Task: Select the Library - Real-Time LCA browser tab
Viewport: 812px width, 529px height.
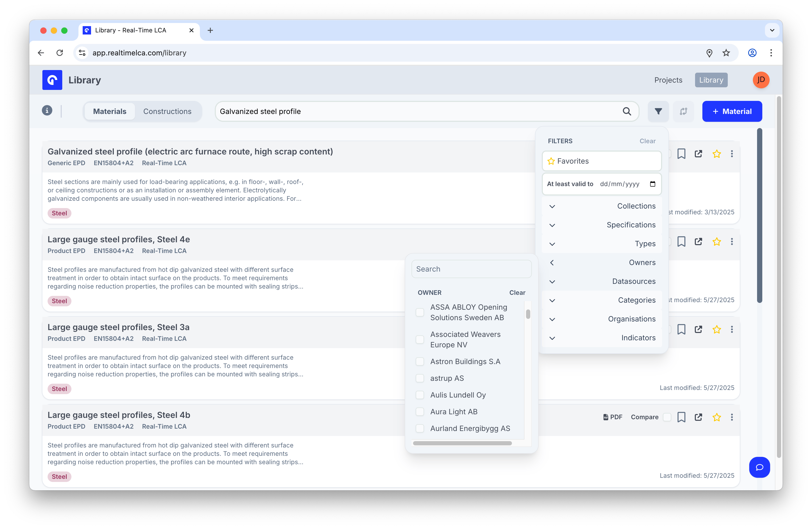Action: coord(139,30)
